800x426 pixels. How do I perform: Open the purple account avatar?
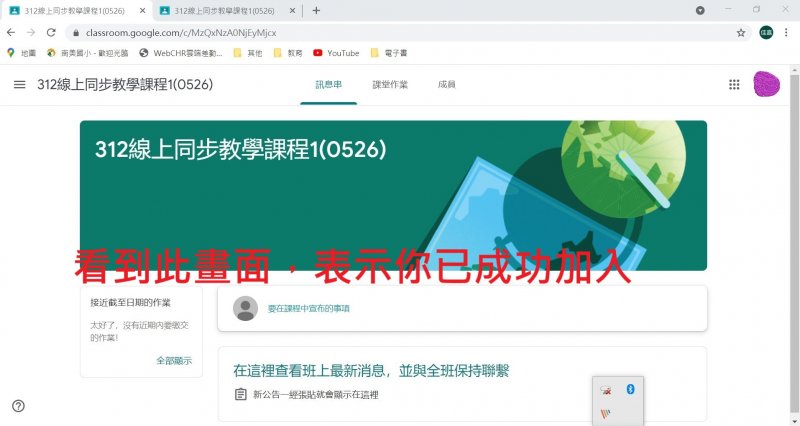coord(768,85)
